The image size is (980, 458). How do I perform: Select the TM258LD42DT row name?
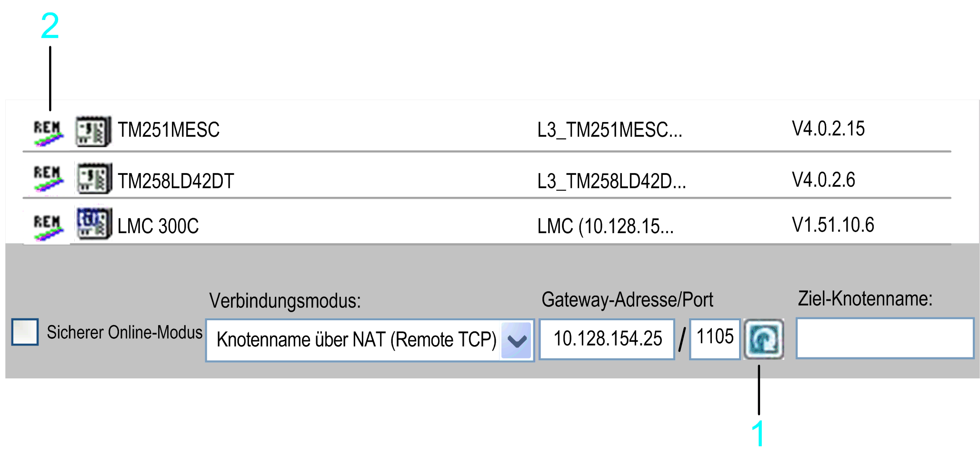(x=176, y=181)
